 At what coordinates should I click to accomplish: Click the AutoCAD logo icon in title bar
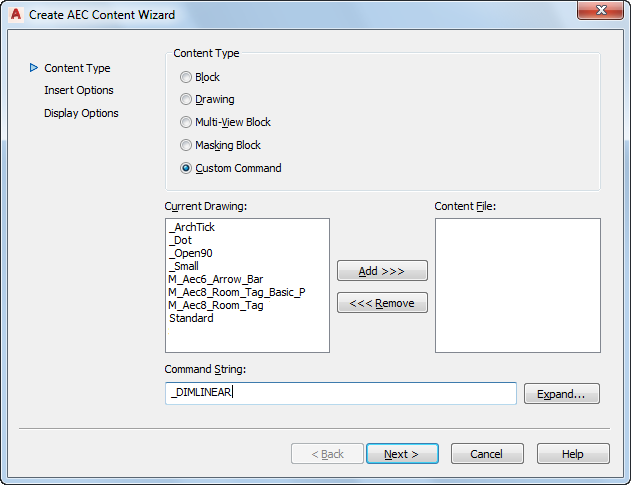16,14
